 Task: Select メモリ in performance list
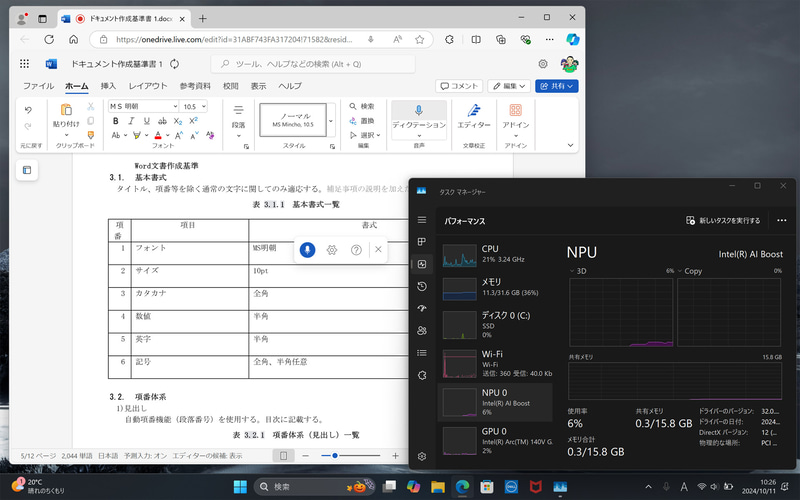[495, 287]
